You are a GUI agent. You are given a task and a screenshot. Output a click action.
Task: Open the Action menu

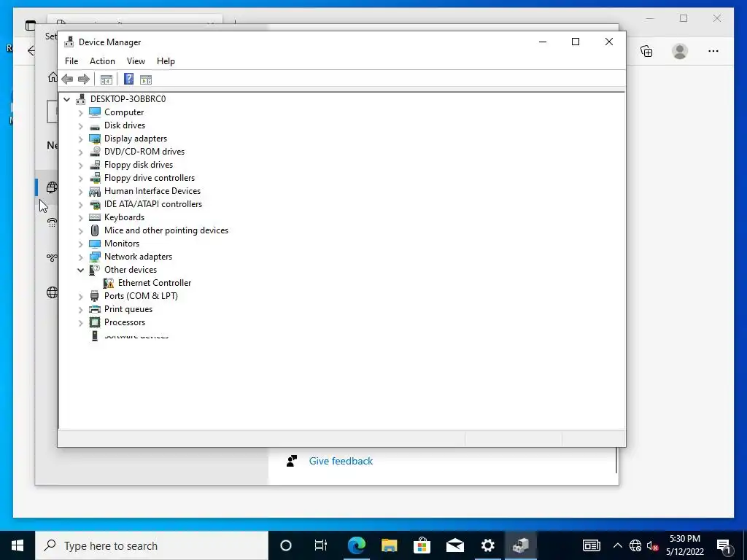[102, 61]
